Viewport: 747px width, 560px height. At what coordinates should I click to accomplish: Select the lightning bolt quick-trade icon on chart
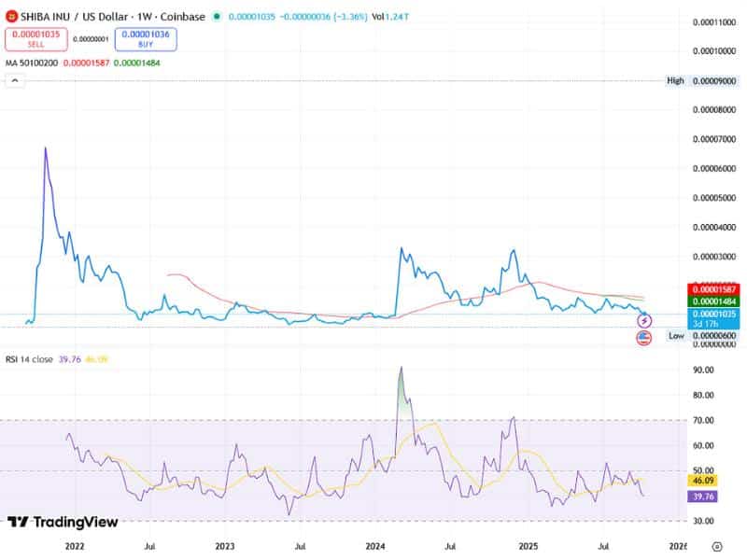pos(643,323)
